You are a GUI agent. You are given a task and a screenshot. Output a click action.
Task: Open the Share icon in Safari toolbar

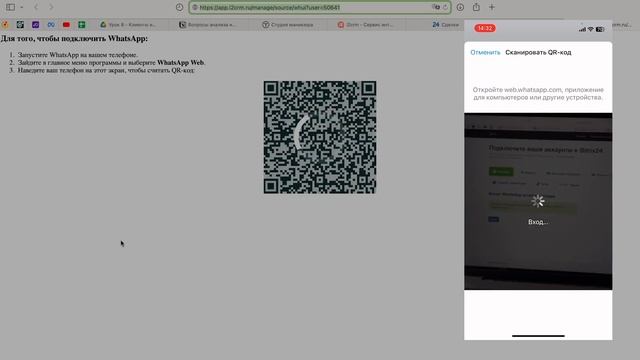(476, 7)
